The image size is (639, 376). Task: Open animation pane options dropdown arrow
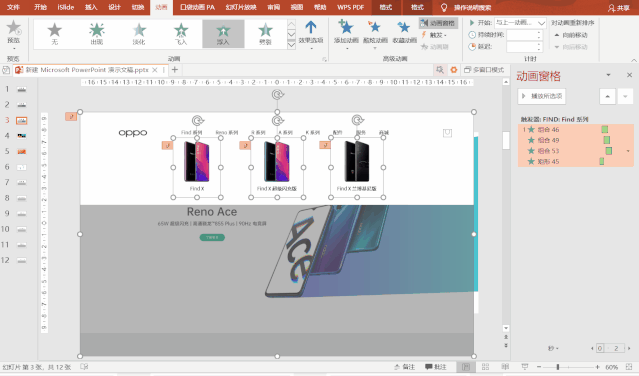608,75
